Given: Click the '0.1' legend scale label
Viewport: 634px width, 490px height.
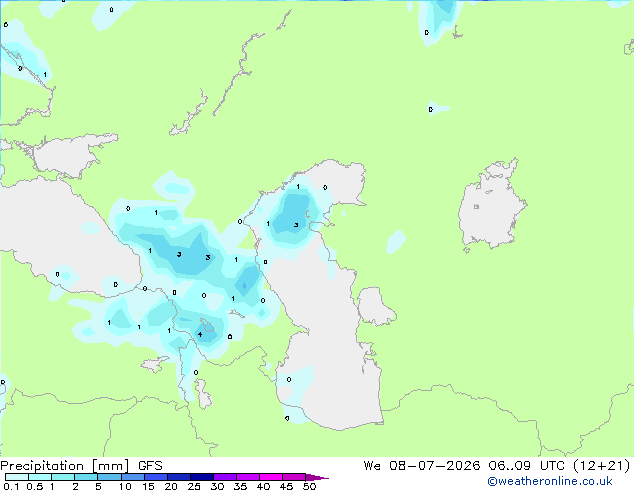Looking at the screenshot, I should (x=11, y=486).
